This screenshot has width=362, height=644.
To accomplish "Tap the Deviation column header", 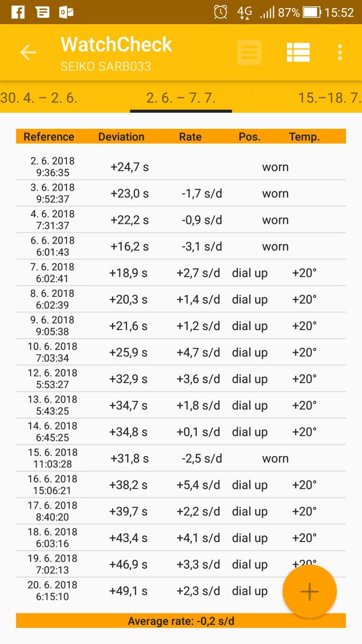I will pos(121,137).
